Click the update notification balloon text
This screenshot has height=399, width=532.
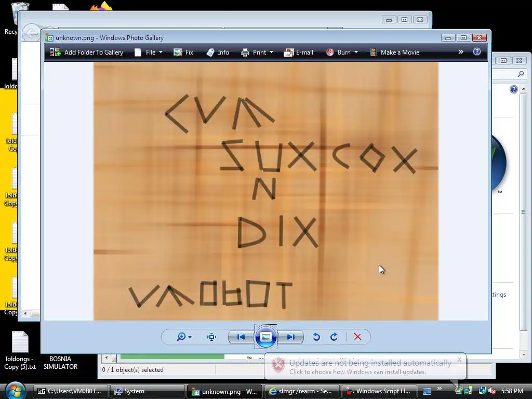pyautogui.click(x=370, y=367)
